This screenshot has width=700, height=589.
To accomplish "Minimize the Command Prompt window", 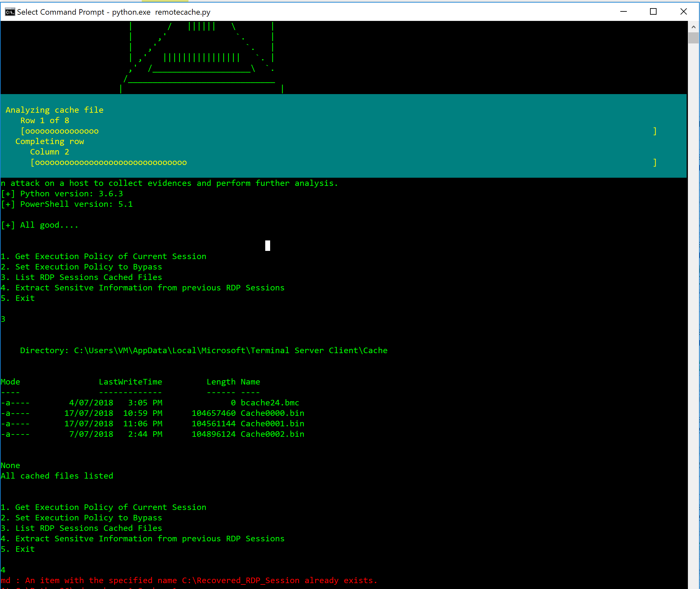I will coord(623,12).
